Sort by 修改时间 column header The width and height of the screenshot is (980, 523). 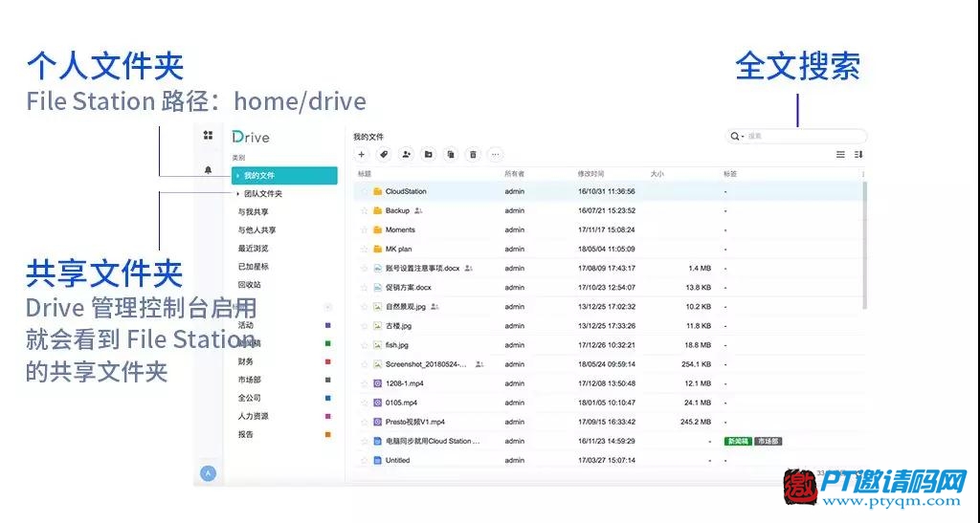coord(590,174)
